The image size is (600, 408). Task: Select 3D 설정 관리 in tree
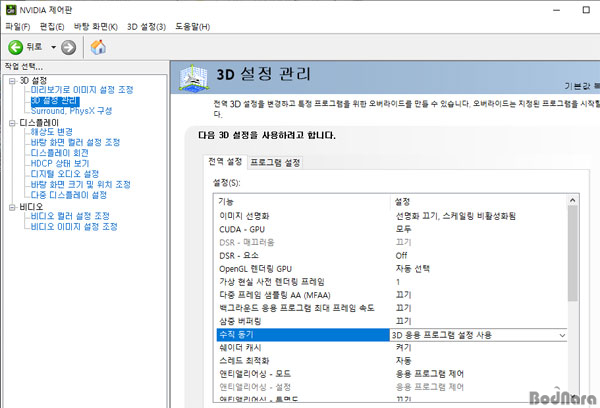(x=55, y=101)
